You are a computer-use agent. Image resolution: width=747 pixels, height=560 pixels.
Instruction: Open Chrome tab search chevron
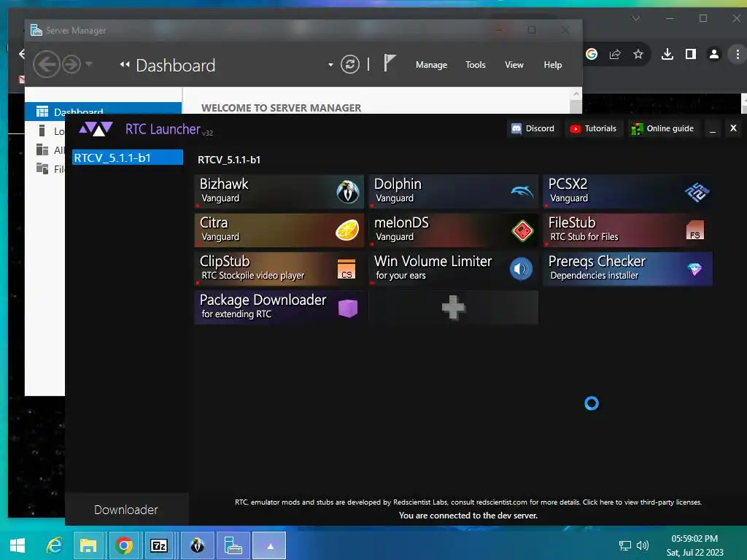coord(636,18)
